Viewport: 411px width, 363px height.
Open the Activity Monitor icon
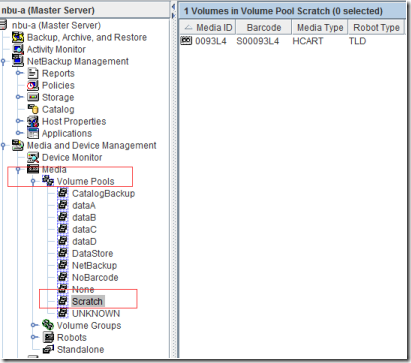pos(18,49)
